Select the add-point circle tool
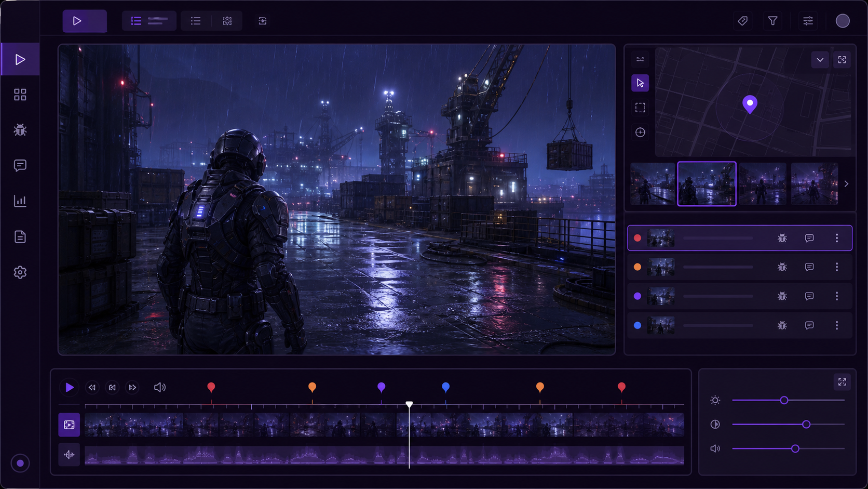 click(640, 133)
